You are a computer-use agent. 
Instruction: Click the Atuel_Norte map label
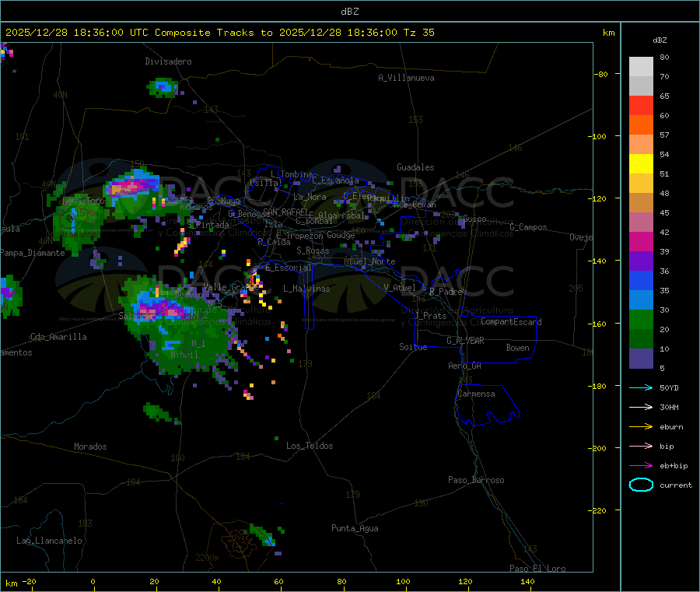tap(369, 261)
